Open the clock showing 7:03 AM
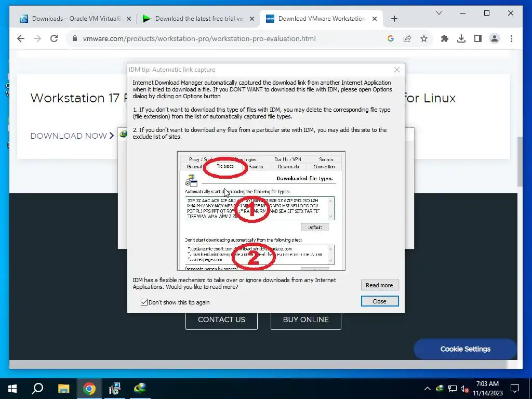 click(487, 389)
